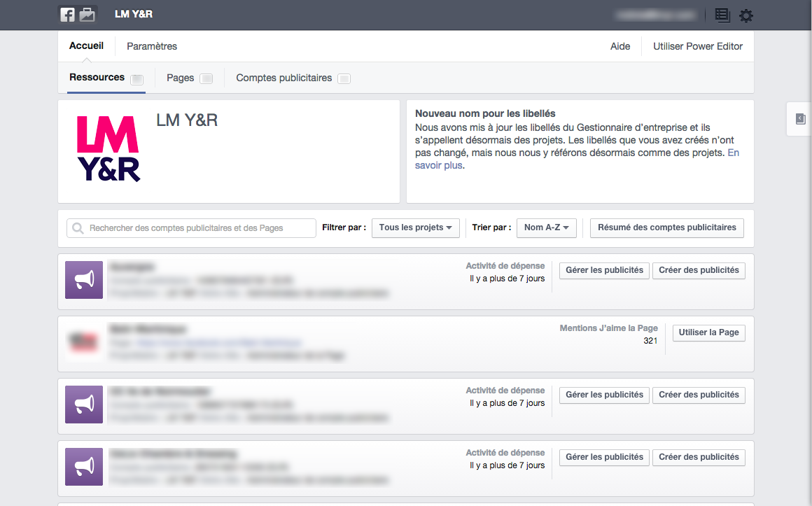The height and width of the screenshot is (506, 812).
Task: Select the Pages tab
Action: pos(180,78)
